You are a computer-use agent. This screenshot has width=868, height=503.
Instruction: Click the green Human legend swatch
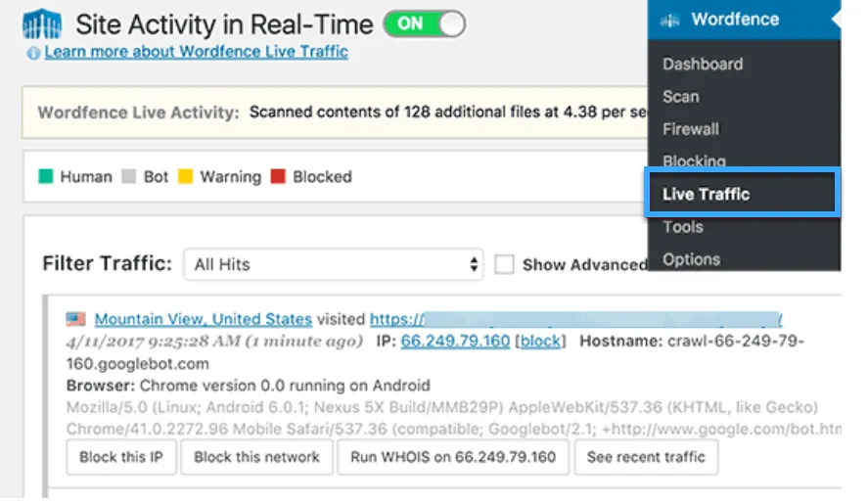click(45, 177)
